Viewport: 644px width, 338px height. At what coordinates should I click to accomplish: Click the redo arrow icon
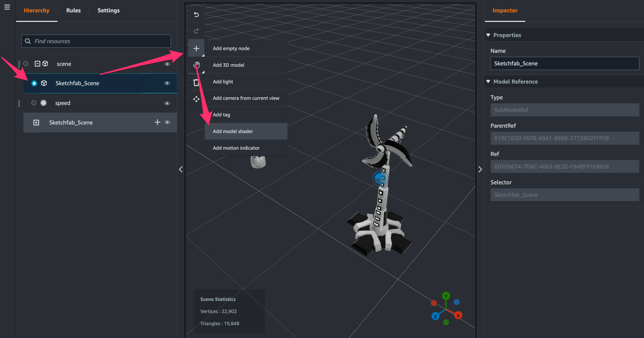[x=196, y=31]
